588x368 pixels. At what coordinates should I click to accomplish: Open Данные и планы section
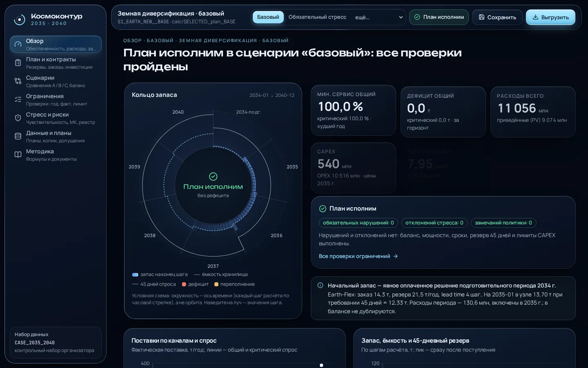56,136
